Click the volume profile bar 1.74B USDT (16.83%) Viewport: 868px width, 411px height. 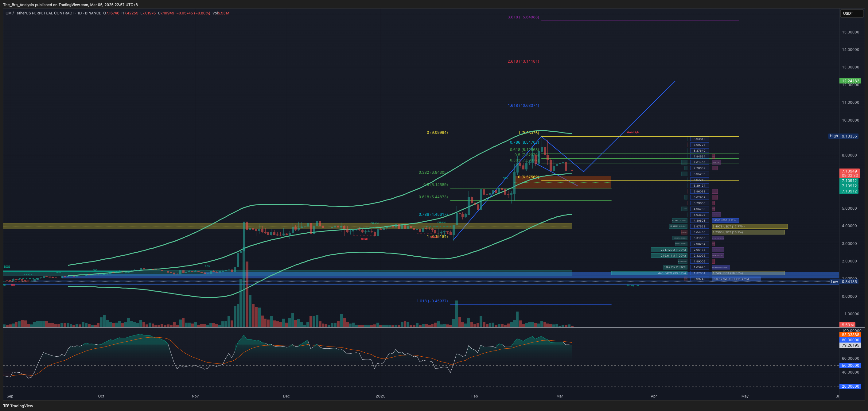pyautogui.click(x=748, y=273)
